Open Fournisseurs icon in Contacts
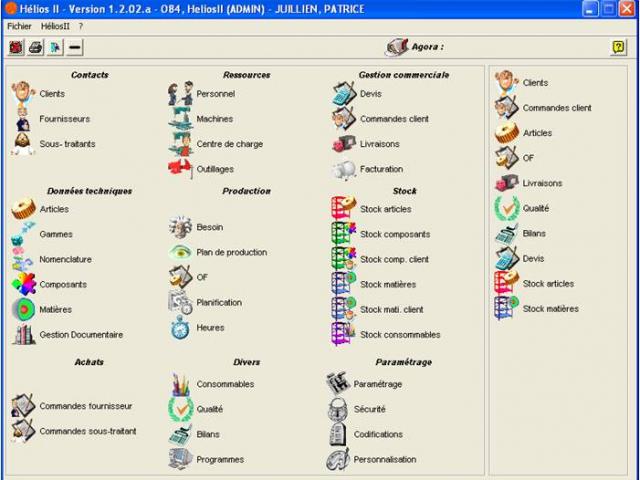This screenshot has height=480, width=640. [23, 119]
